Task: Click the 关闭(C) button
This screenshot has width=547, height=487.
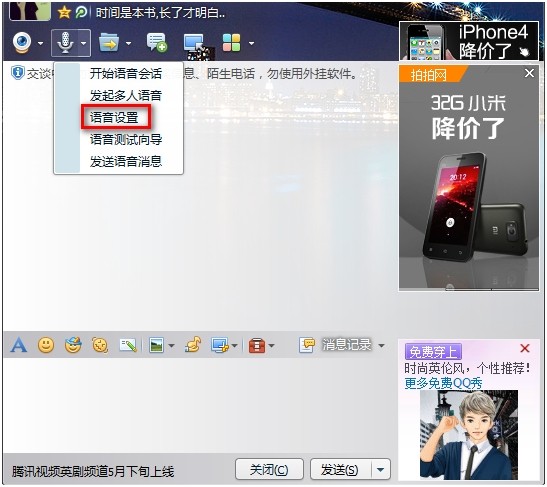Action: (x=269, y=470)
